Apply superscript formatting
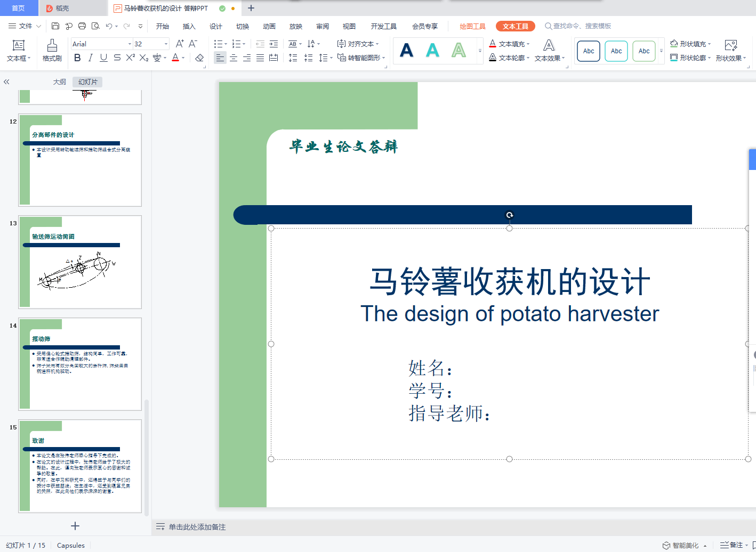 (131, 58)
